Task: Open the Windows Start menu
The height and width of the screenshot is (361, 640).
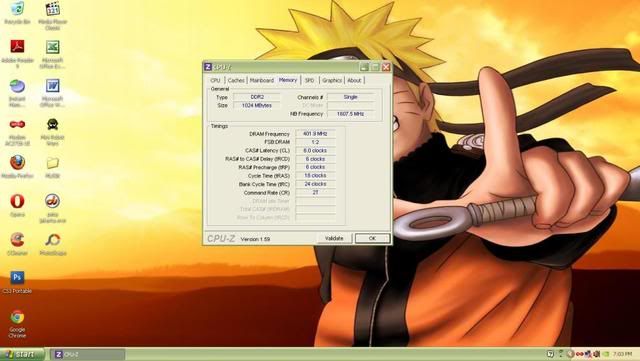Action: [22, 354]
